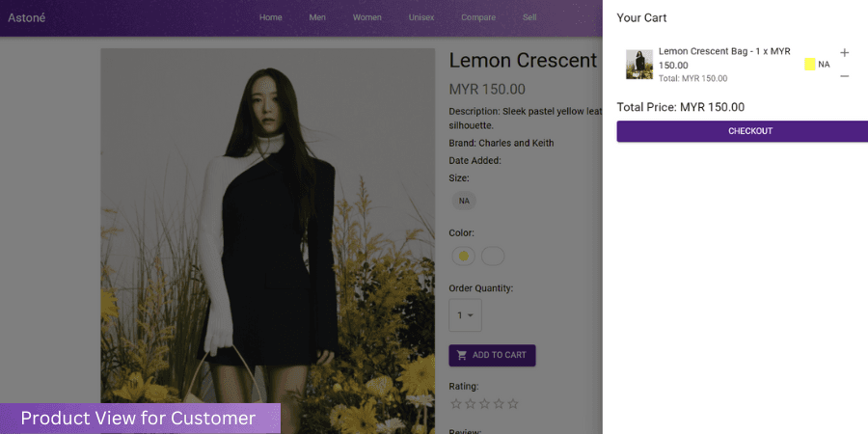Screen dimensions: 868x434
Task: Click the Astoné brand logo link
Action: click(27, 17)
